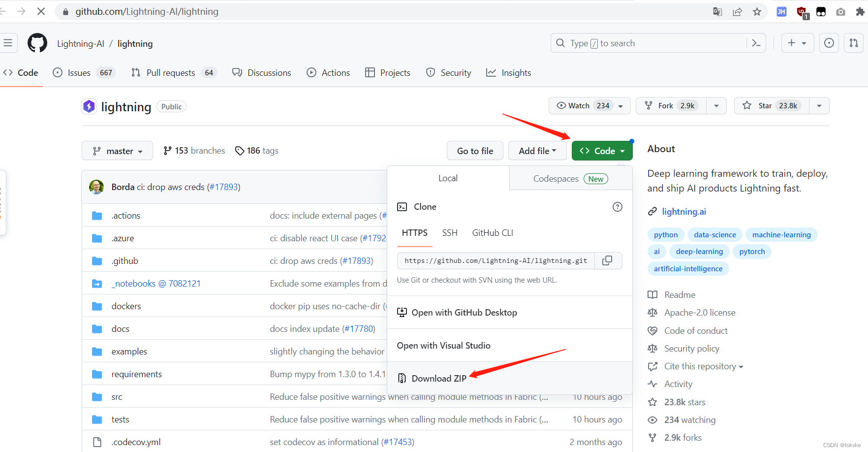Expand Cite this repository dropdown
This screenshot has width=868, height=452.
pos(703,366)
